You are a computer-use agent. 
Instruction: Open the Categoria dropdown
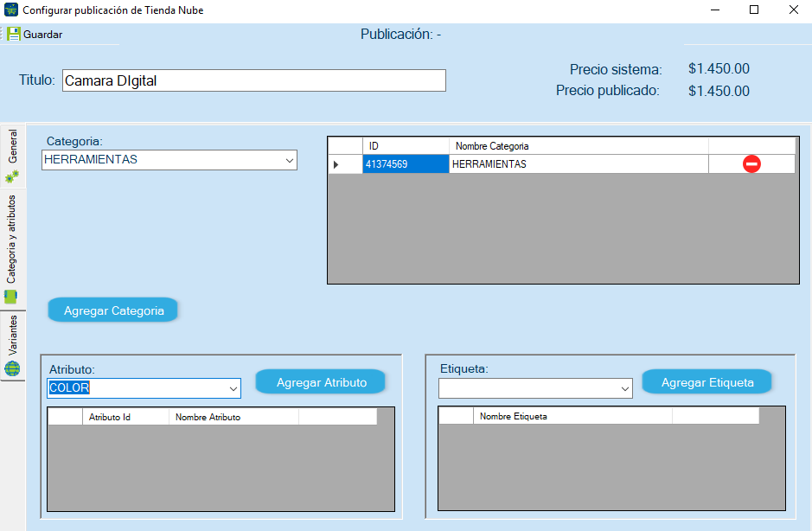coord(290,160)
